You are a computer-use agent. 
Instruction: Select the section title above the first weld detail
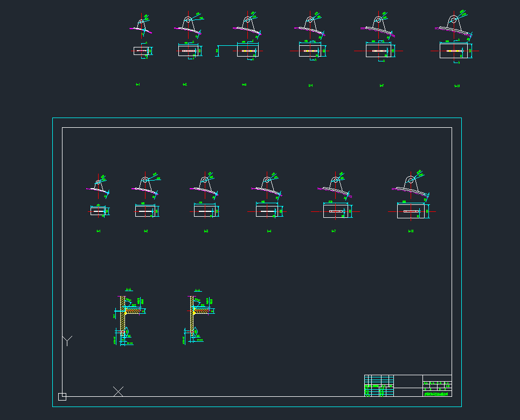129,290
